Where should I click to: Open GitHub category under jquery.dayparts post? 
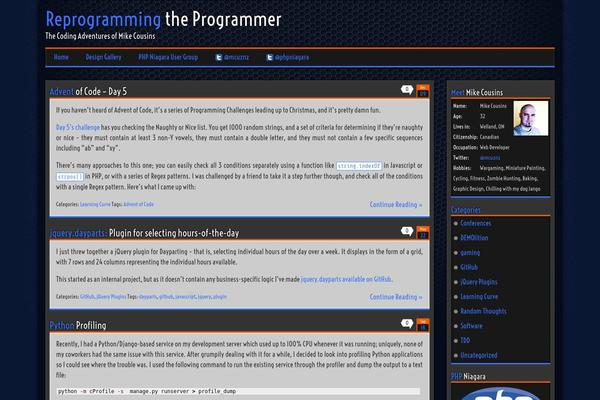pyautogui.click(x=87, y=297)
